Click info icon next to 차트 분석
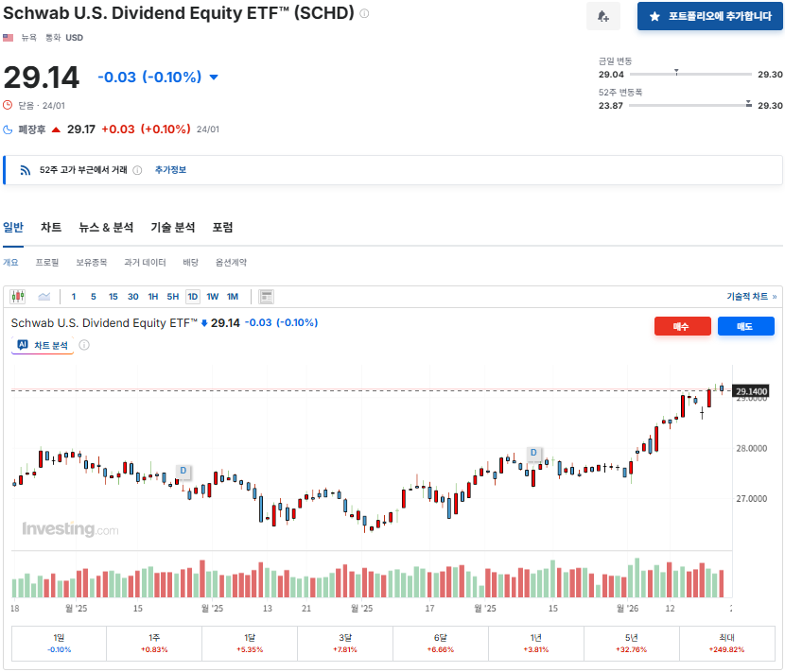This screenshot has width=785, height=672. point(84,345)
